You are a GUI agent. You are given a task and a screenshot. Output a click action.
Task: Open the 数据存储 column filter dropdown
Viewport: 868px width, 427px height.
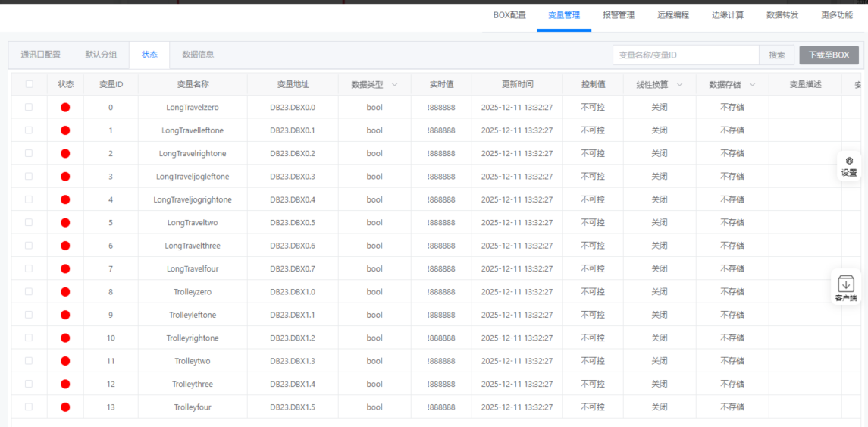click(752, 84)
